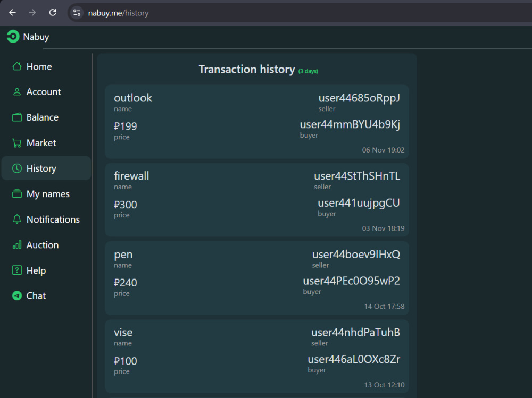This screenshot has width=532, height=398.
Task: Open the Chat link
Action: point(46,295)
